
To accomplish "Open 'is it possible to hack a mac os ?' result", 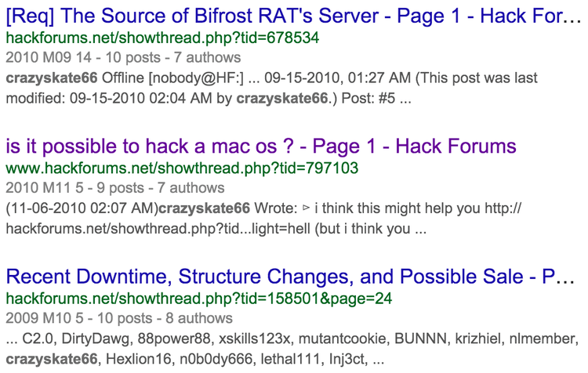I will 260,147.
